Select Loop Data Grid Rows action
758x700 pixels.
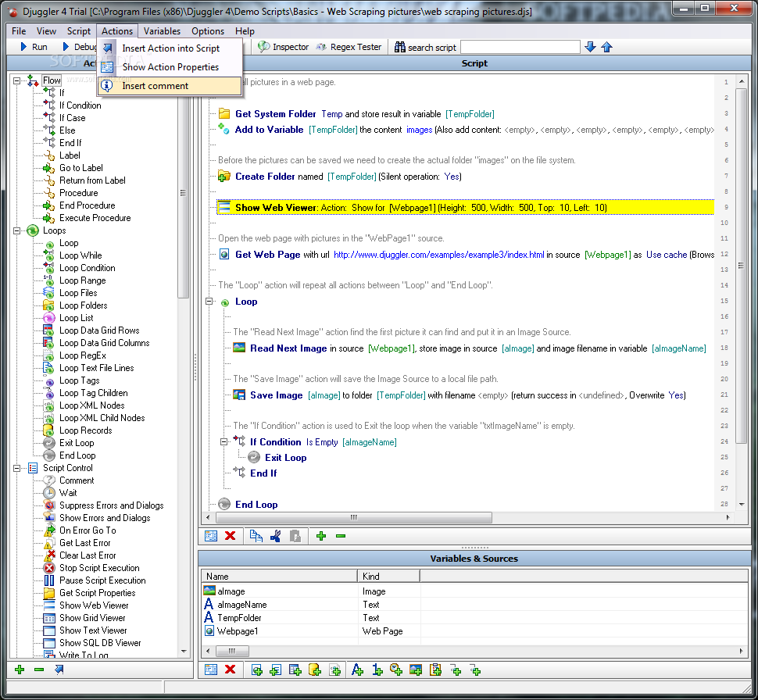[x=99, y=330]
